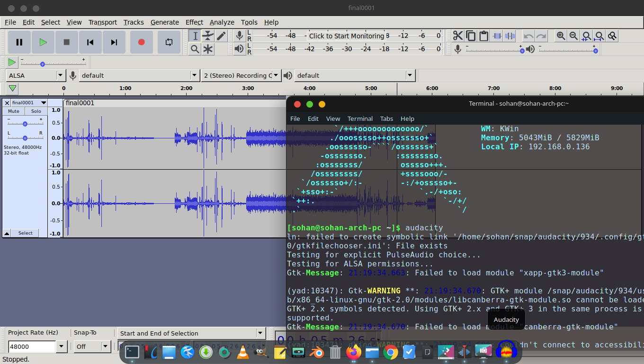Mute the final0001 track

click(x=14, y=111)
